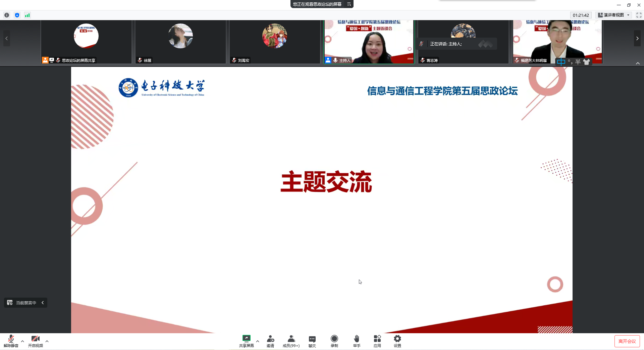Unmute microphone via 解除静音
This screenshot has width=644, height=350.
11,341
